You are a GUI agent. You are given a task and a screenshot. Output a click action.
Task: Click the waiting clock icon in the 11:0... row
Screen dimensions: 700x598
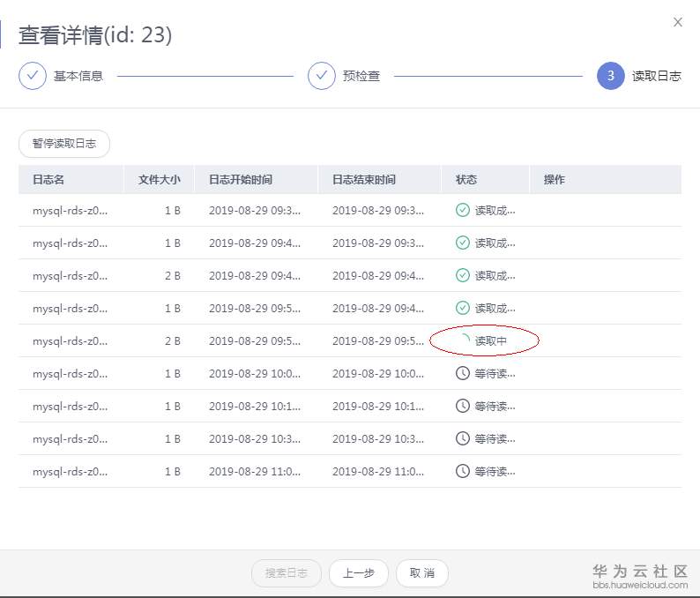463,471
